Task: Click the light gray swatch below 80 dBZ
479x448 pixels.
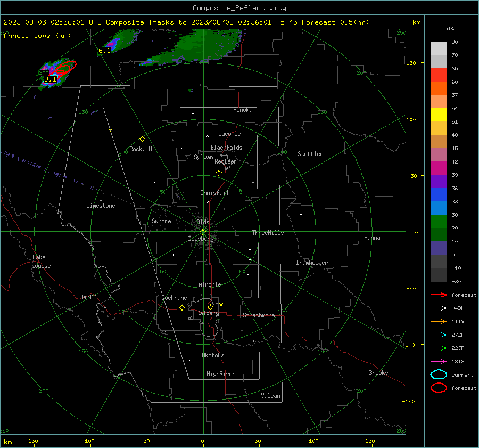Action: [x=439, y=48]
